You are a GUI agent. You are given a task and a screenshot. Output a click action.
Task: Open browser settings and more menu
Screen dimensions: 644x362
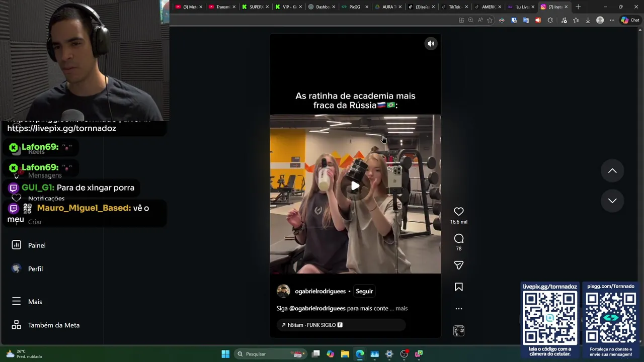(612, 20)
